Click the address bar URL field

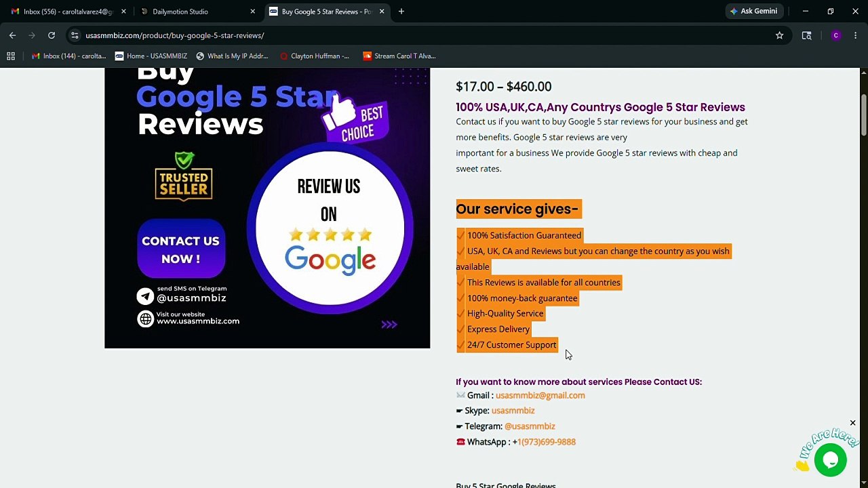coord(427,35)
